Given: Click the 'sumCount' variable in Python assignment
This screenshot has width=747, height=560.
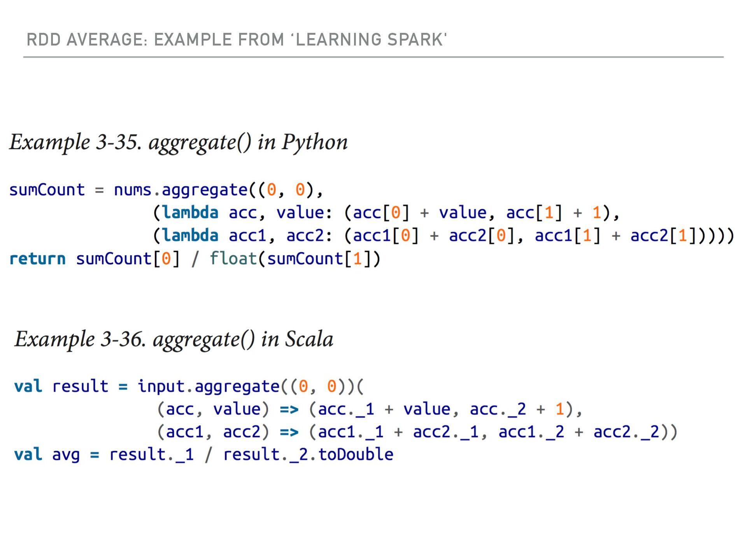Looking at the screenshot, I should 47,190.
